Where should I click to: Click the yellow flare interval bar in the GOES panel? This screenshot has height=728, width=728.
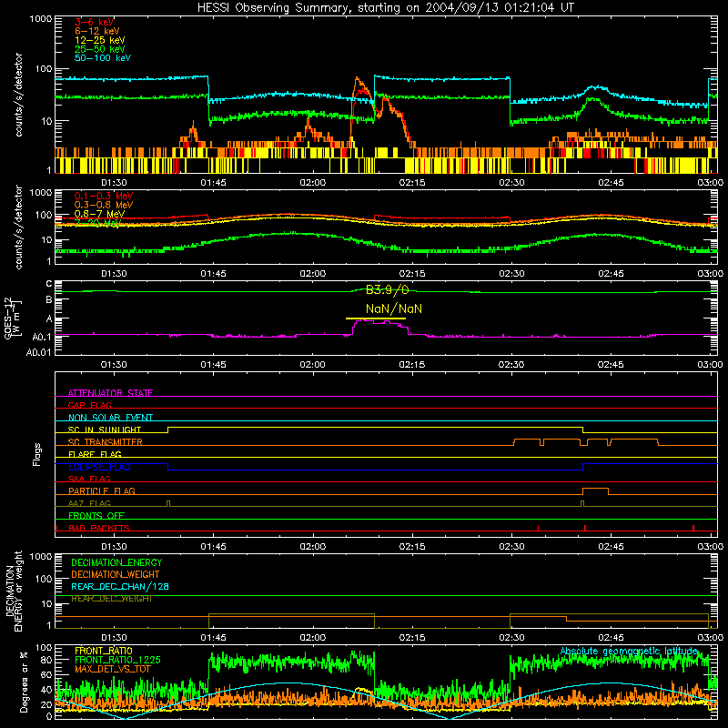click(x=376, y=318)
